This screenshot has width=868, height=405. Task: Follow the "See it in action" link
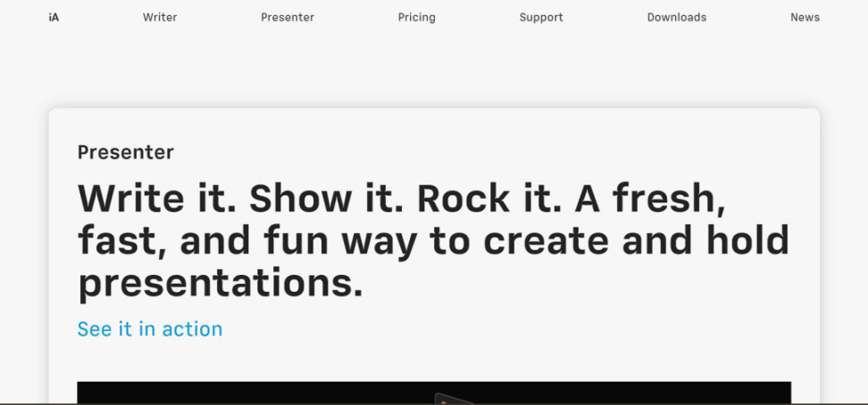150,328
